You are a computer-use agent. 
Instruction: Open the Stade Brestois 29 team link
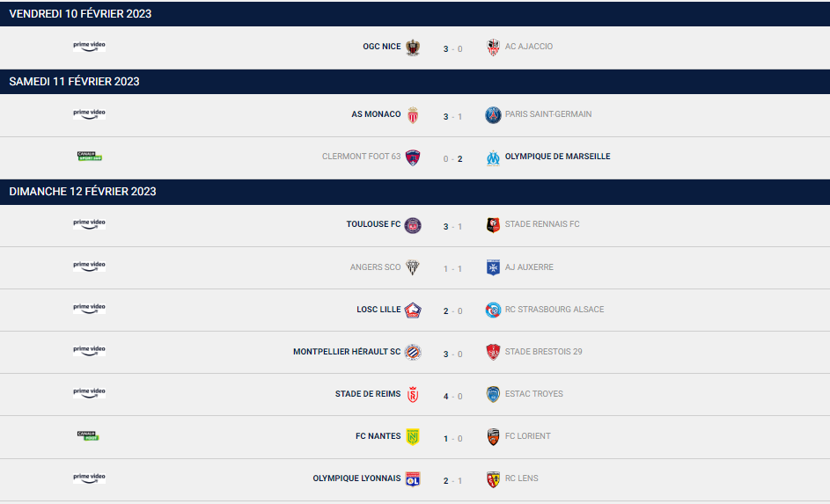click(x=543, y=352)
